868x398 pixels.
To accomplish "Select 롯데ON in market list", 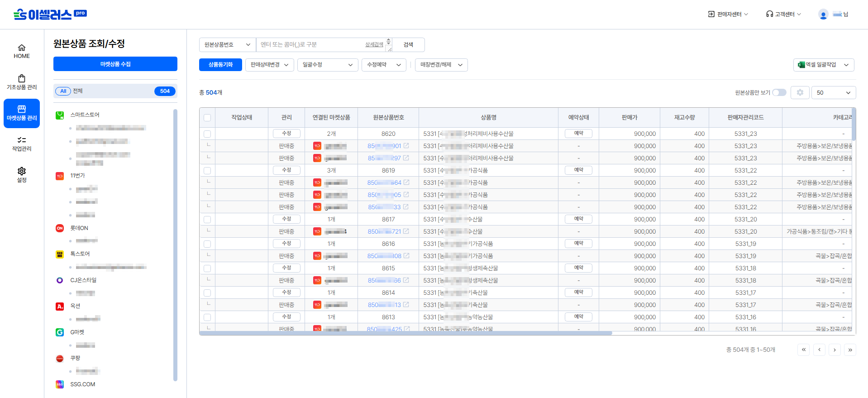I will (x=79, y=228).
